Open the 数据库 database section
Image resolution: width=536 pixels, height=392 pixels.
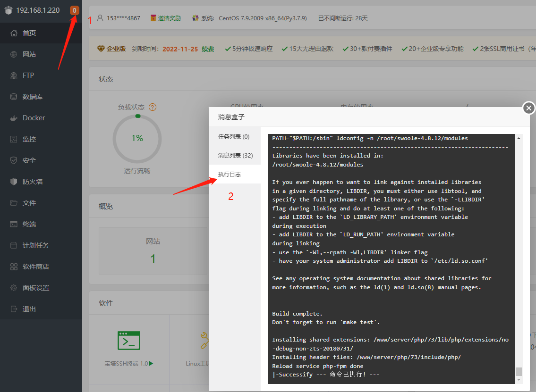click(32, 97)
